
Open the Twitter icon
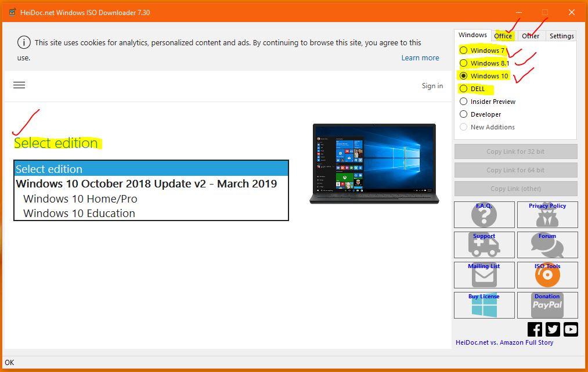(x=552, y=329)
